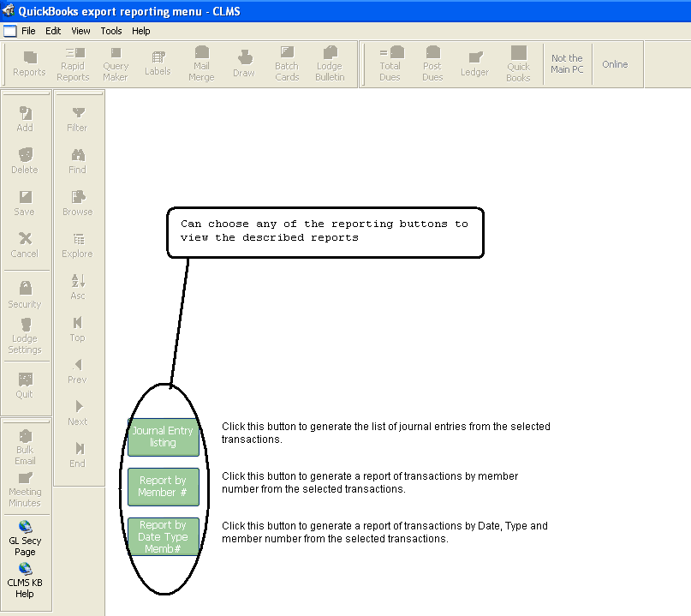The image size is (691, 616).
Task: Launch Rapid Reports from toolbar
Action: click(x=73, y=64)
